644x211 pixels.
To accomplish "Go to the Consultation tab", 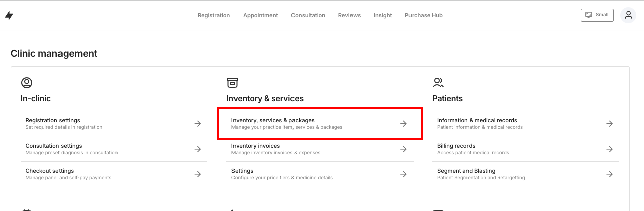I will [x=308, y=15].
